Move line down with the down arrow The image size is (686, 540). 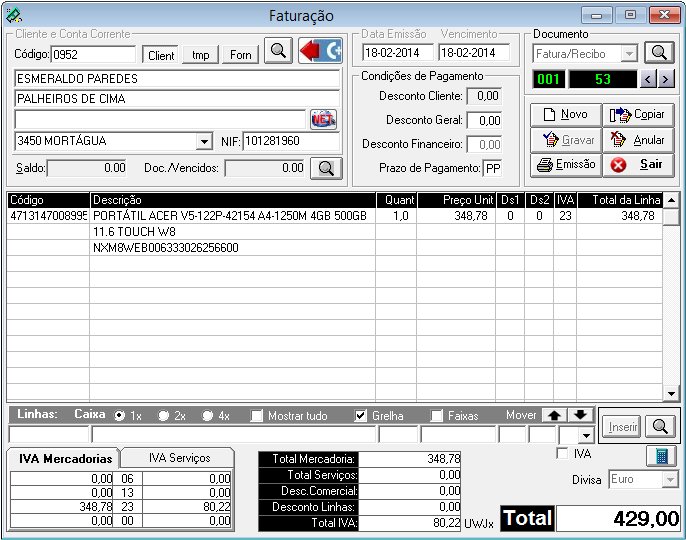581,415
